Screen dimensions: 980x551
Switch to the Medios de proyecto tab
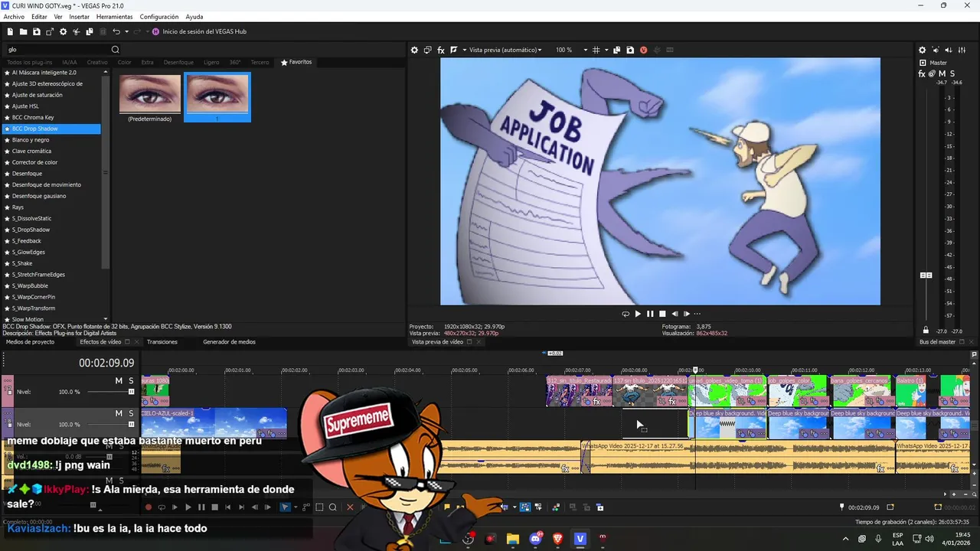pos(31,342)
